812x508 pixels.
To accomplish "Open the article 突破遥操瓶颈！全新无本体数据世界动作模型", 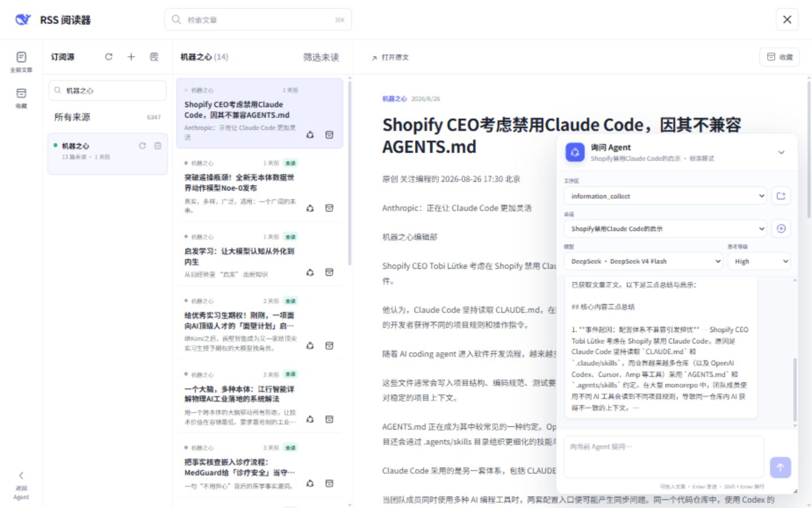I will (x=239, y=182).
